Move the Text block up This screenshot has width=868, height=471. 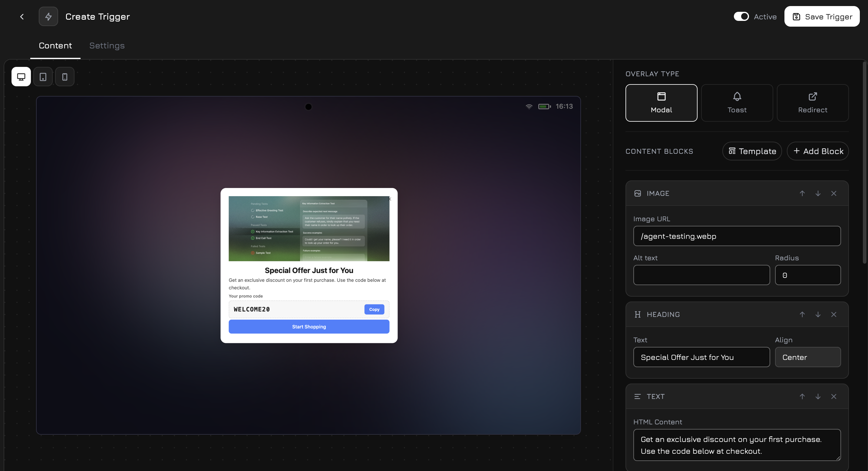[802, 397]
